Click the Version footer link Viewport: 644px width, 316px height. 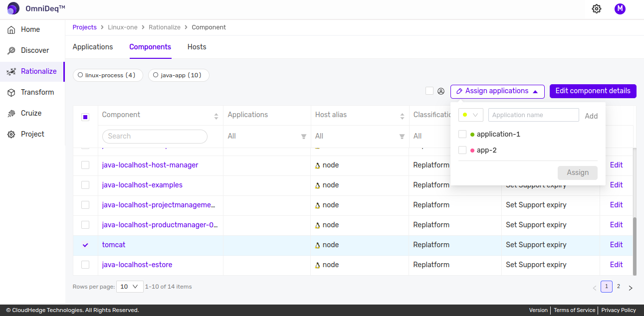[538, 310]
